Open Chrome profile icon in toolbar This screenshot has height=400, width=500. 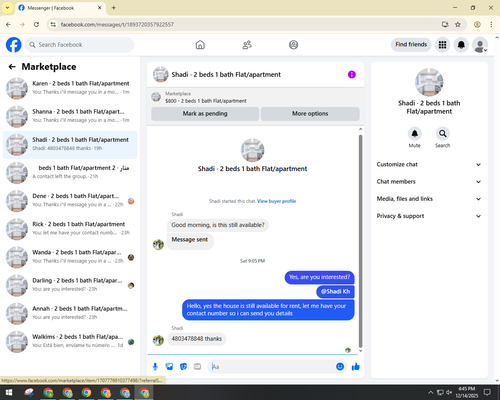477,24
